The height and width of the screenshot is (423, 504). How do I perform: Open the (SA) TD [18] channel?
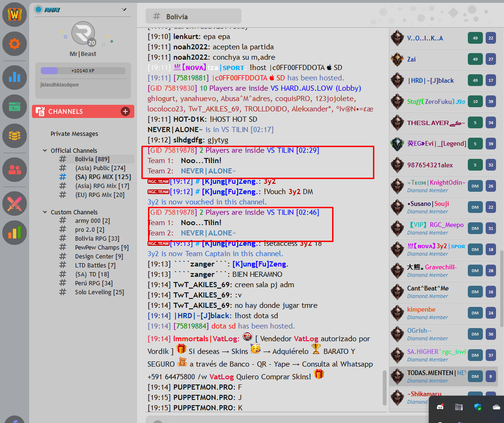[x=92, y=274]
